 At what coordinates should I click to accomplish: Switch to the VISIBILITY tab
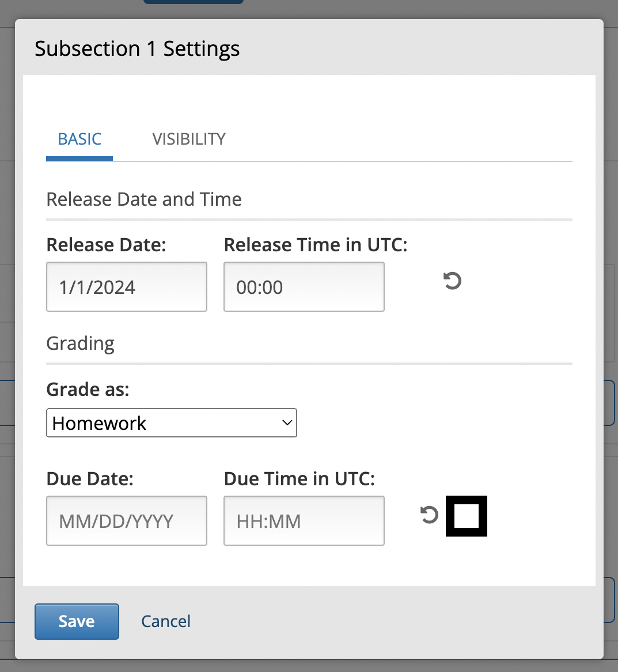tap(188, 139)
